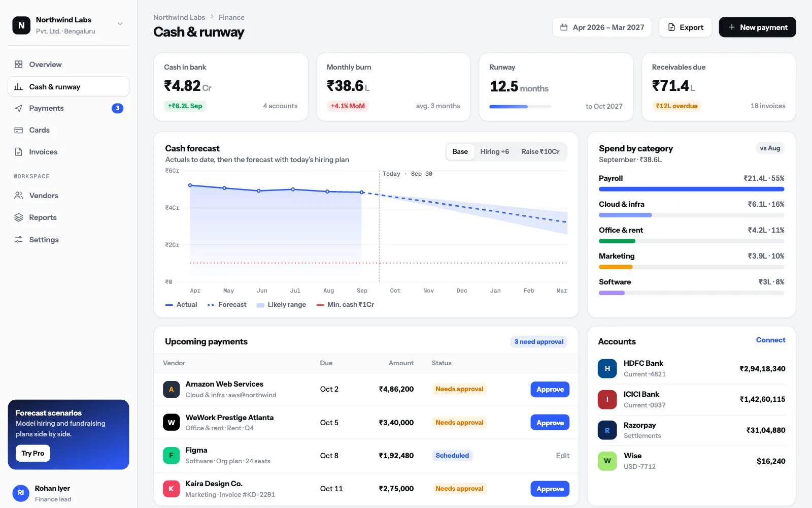Toggle the Forecast legend item
The height and width of the screenshot is (508, 812).
point(227,305)
